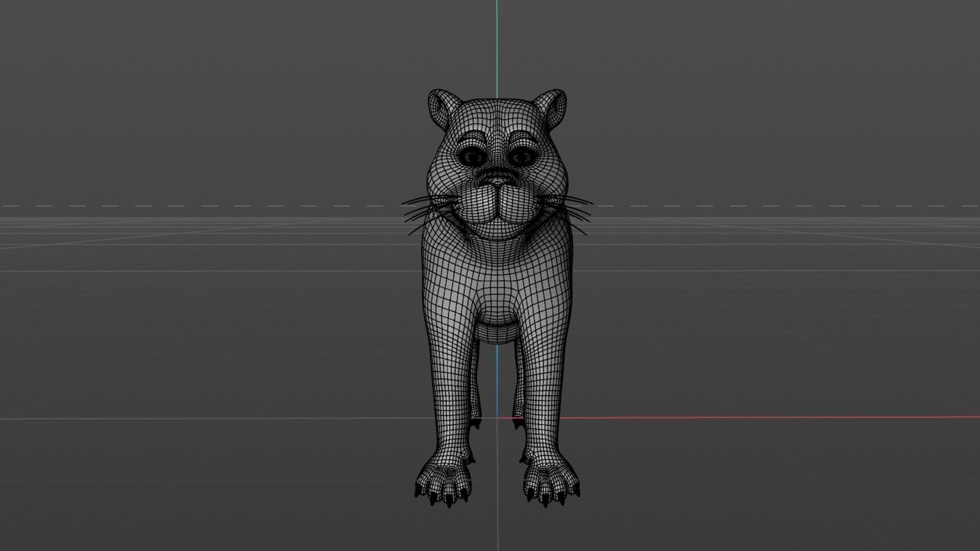
Task: Click the cat's left eye object
Action: pos(522,157)
